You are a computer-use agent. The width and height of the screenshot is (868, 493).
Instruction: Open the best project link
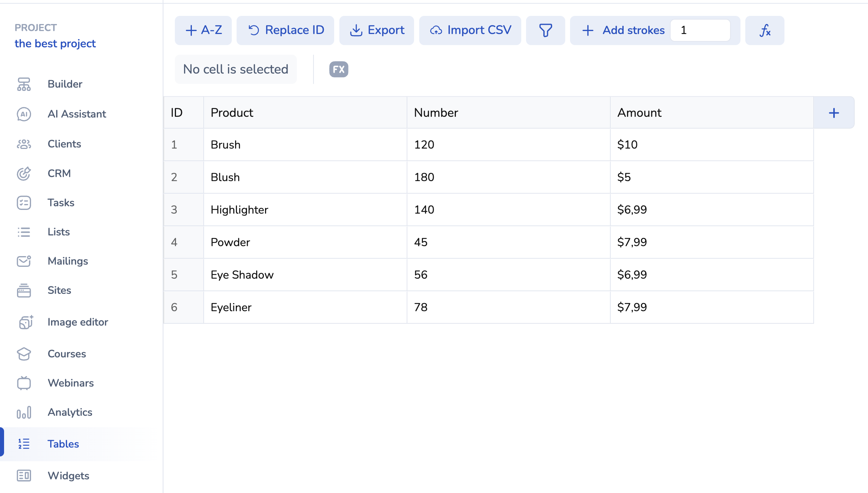click(55, 44)
